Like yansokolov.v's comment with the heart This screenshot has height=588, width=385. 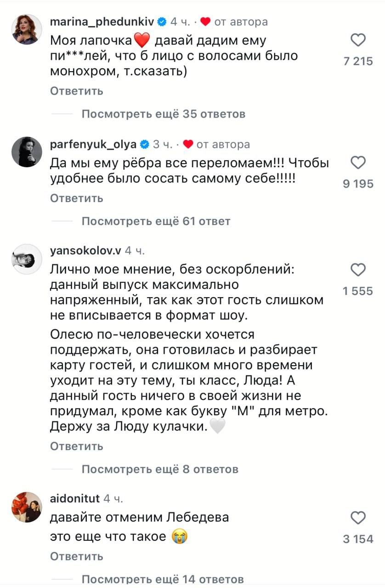(x=358, y=270)
